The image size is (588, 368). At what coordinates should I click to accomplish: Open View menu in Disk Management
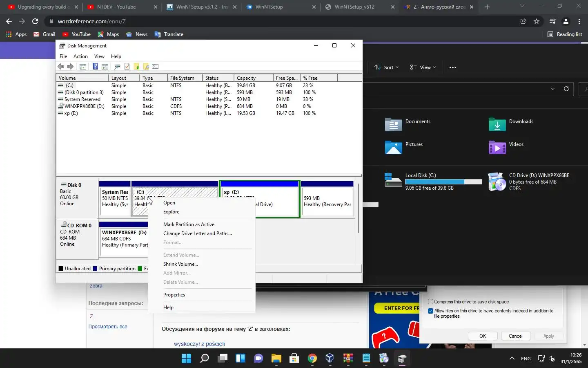click(99, 56)
